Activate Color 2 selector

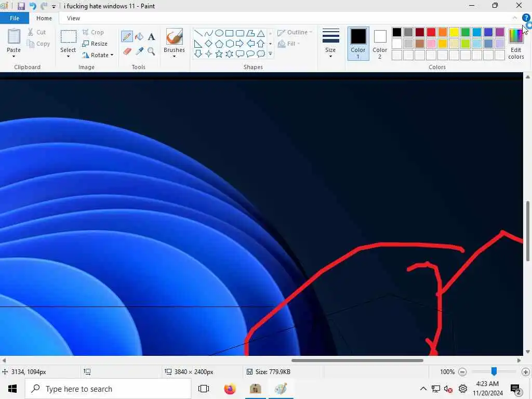(x=380, y=44)
